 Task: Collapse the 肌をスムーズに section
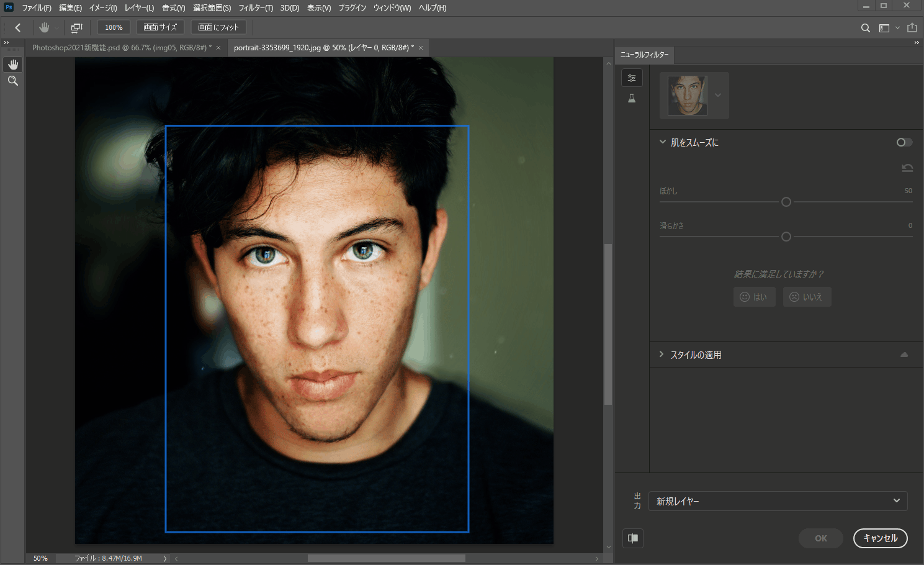click(662, 142)
